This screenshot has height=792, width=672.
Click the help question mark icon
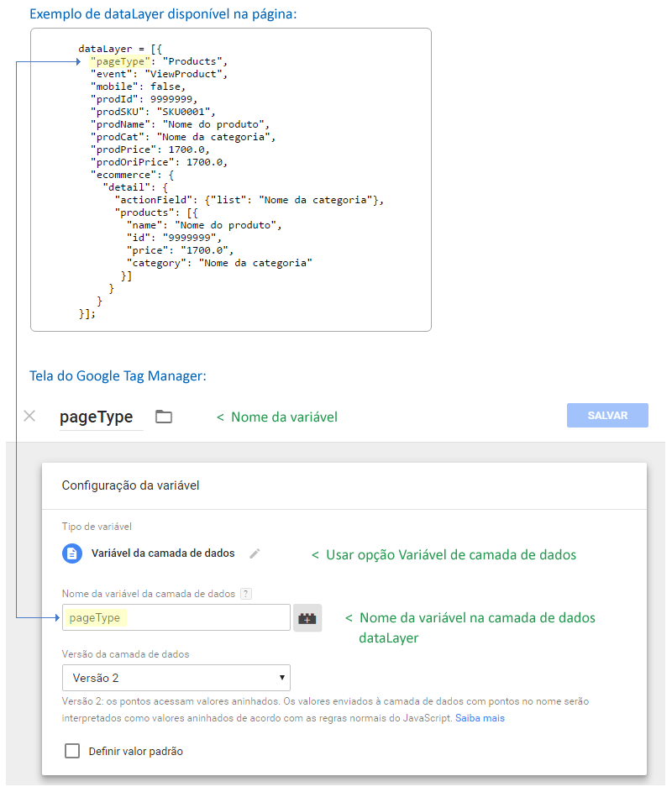point(246,594)
